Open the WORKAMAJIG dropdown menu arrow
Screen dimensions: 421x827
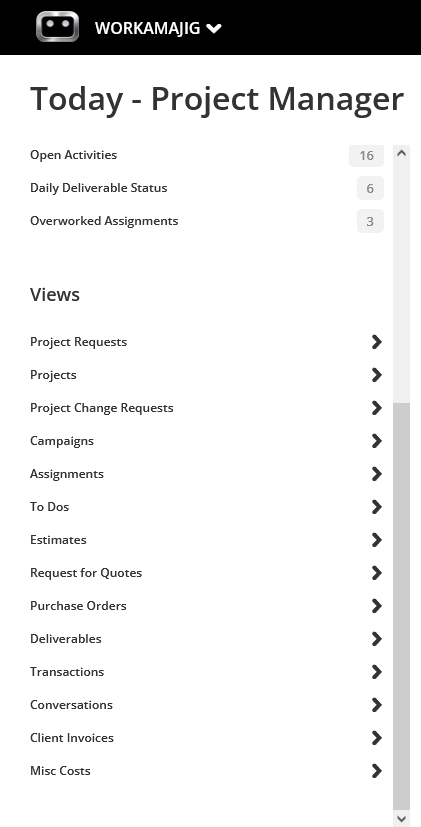pos(214,28)
